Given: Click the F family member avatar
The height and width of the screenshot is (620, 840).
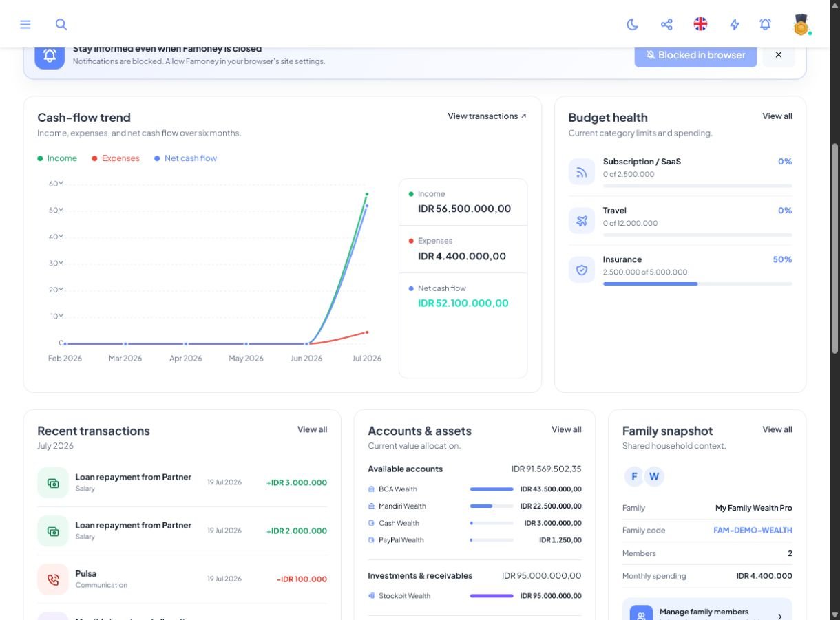Looking at the screenshot, I should tap(634, 476).
